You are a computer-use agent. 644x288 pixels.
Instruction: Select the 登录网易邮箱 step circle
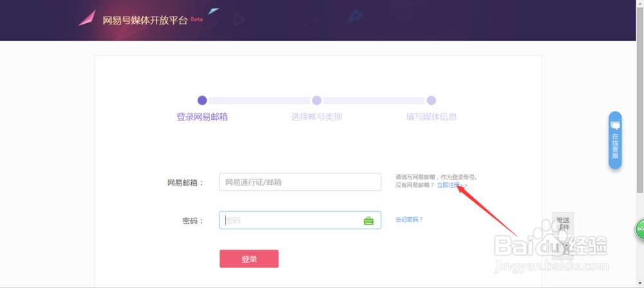click(x=202, y=101)
